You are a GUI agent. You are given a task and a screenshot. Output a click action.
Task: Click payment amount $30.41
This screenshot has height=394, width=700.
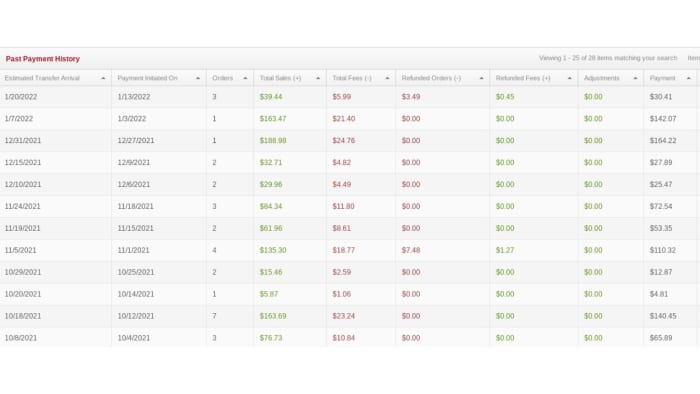pos(661,97)
